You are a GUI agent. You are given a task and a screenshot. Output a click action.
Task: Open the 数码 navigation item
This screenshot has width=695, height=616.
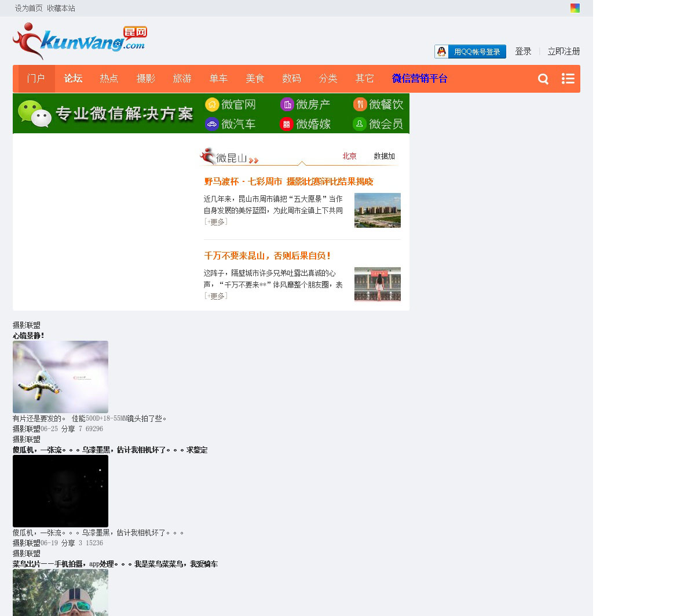(291, 79)
